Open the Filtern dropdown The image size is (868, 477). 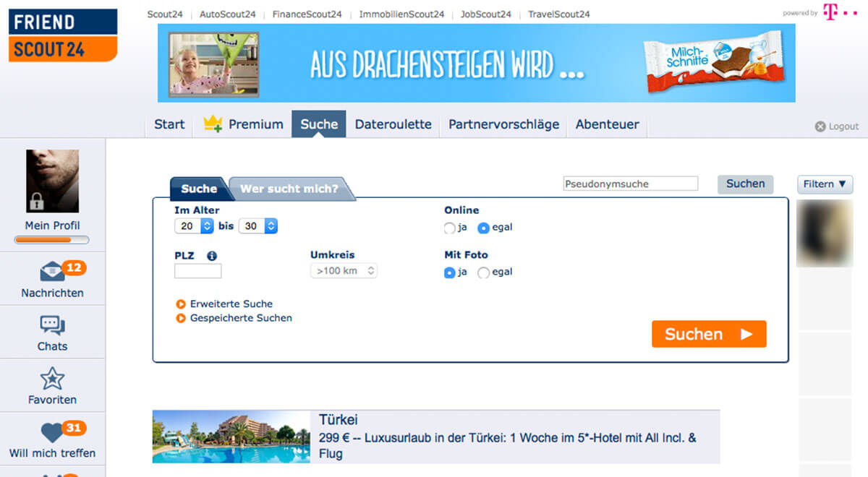pyautogui.click(x=825, y=184)
